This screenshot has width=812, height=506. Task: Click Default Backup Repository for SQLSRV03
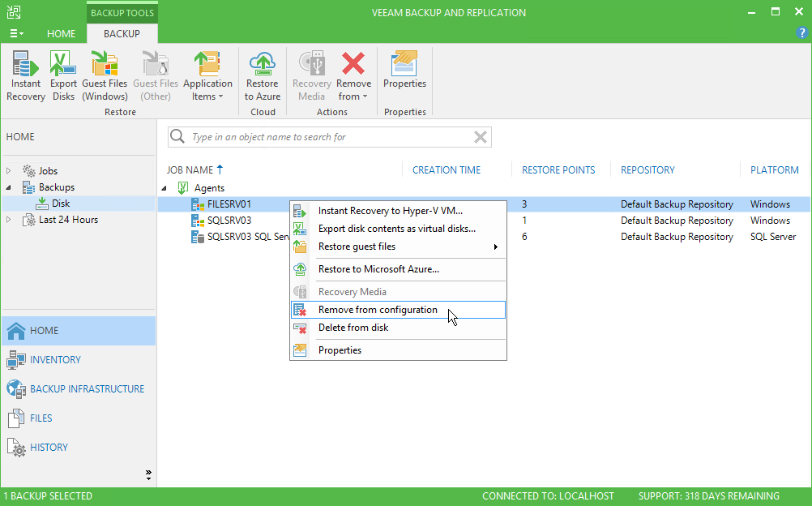point(677,221)
